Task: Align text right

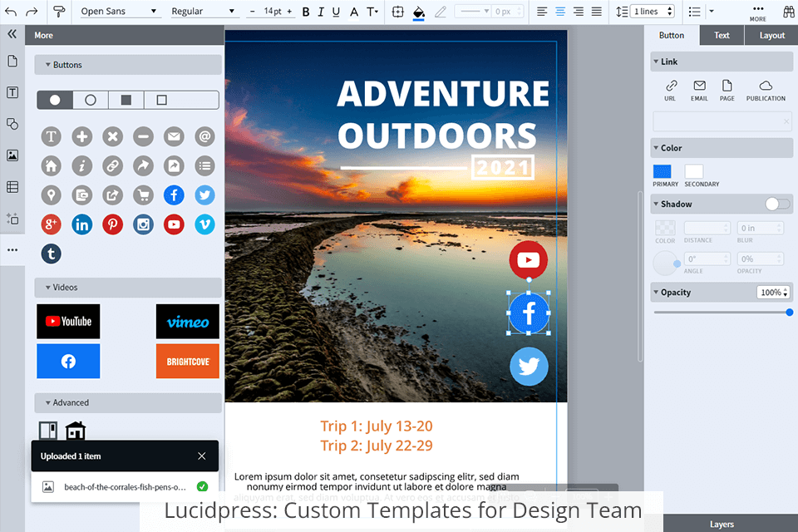Action: coord(579,11)
